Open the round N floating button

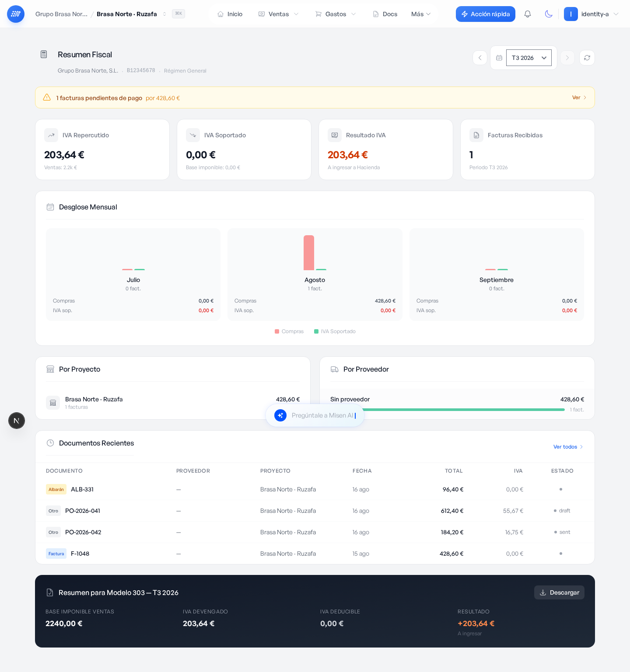[x=17, y=421]
